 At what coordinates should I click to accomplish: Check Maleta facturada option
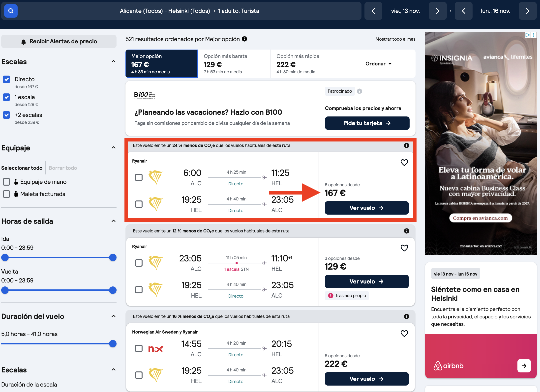6,194
